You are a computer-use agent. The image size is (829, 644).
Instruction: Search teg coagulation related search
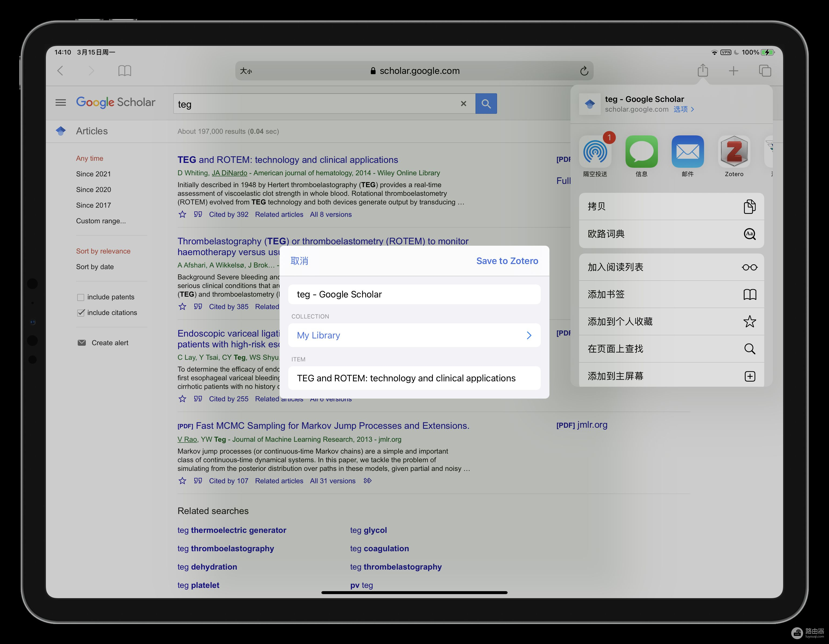coord(380,549)
